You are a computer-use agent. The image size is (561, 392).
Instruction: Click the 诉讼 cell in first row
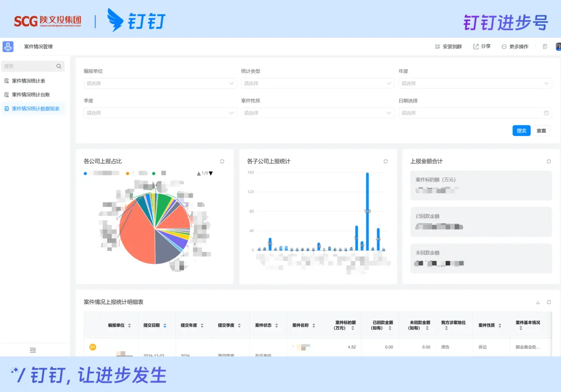click(483, 347)
